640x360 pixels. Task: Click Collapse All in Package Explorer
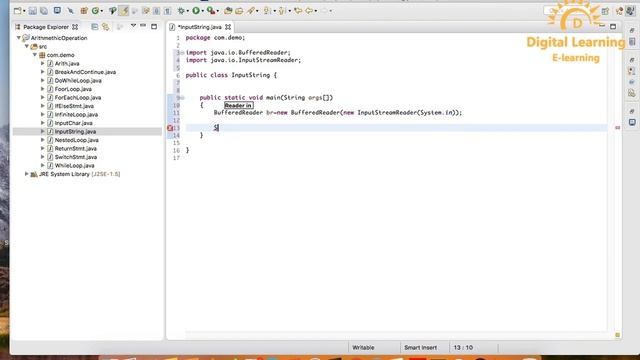[95, 27]
